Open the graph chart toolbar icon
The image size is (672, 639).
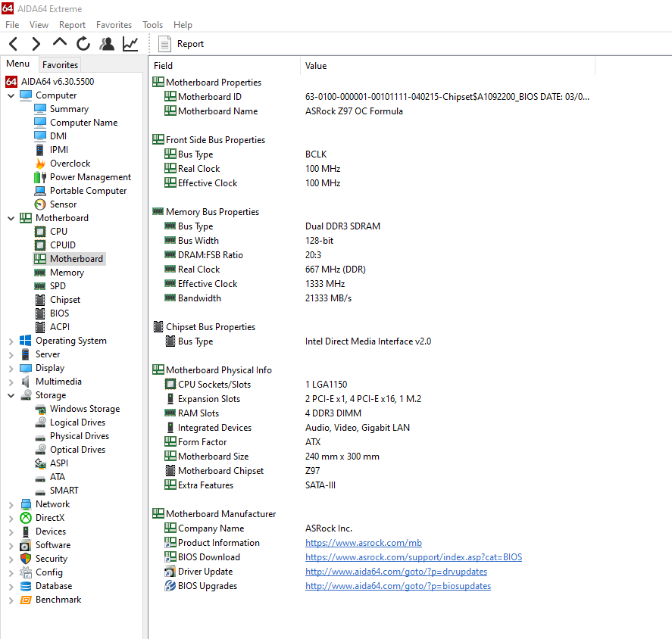click(x=130, y=44)
